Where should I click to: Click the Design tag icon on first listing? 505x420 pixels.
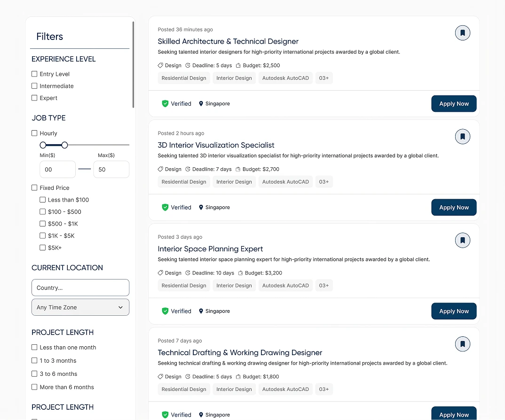point(161,66)
